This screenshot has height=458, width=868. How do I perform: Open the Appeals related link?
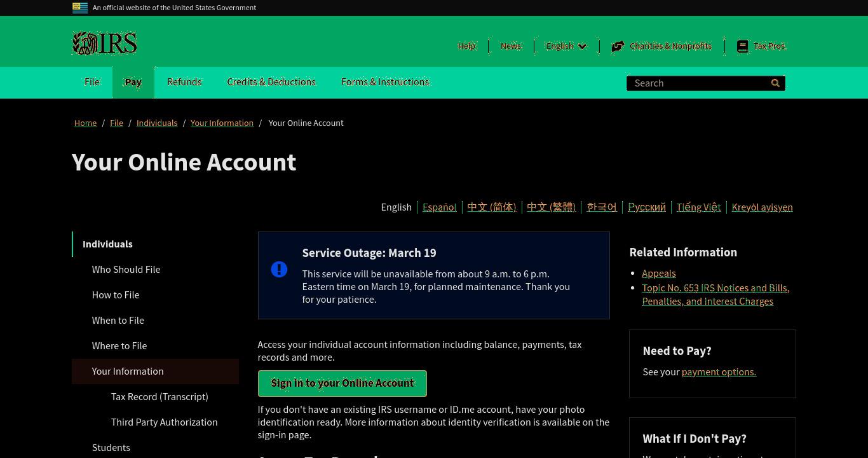(x=659, y=273)
